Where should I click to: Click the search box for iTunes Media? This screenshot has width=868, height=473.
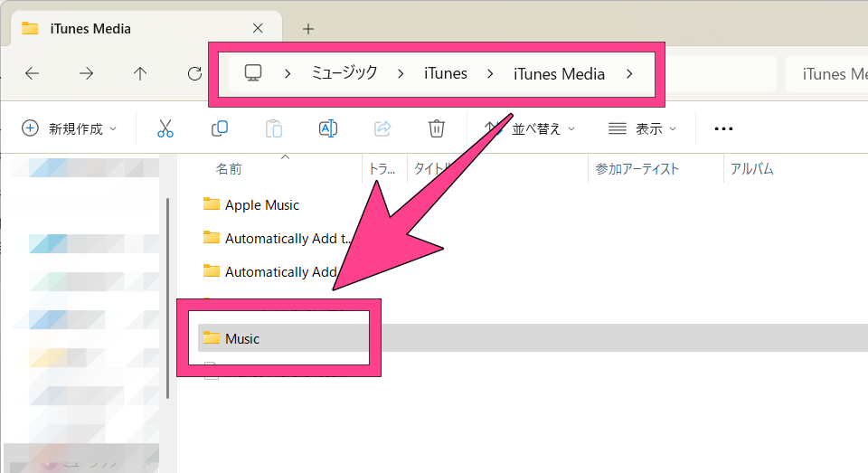pos(826,73)
